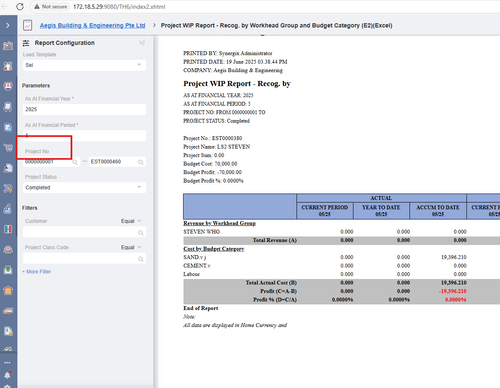Click the first 'CURRENT PERIOD 05/25' column header
500x388 pixels.
coord(325,211)
